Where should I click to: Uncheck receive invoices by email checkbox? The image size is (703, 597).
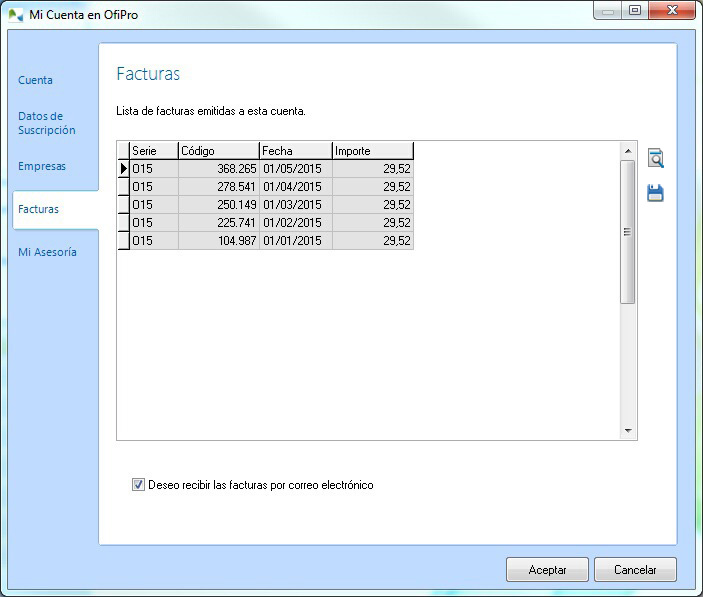tap(138, 485)
